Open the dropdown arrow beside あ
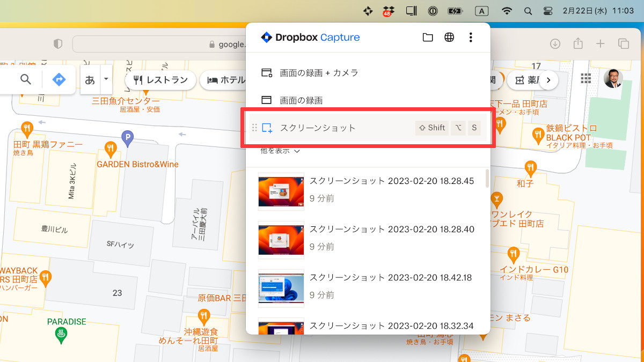The width and height of the screenshot is (644, 362). click(106, 79)
